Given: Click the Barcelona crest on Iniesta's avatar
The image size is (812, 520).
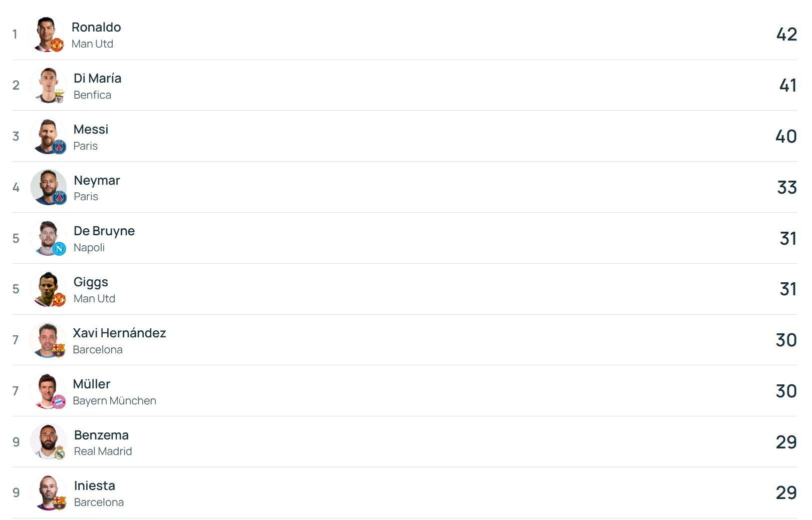Looking at the screenshot, I should coord(60,503).
